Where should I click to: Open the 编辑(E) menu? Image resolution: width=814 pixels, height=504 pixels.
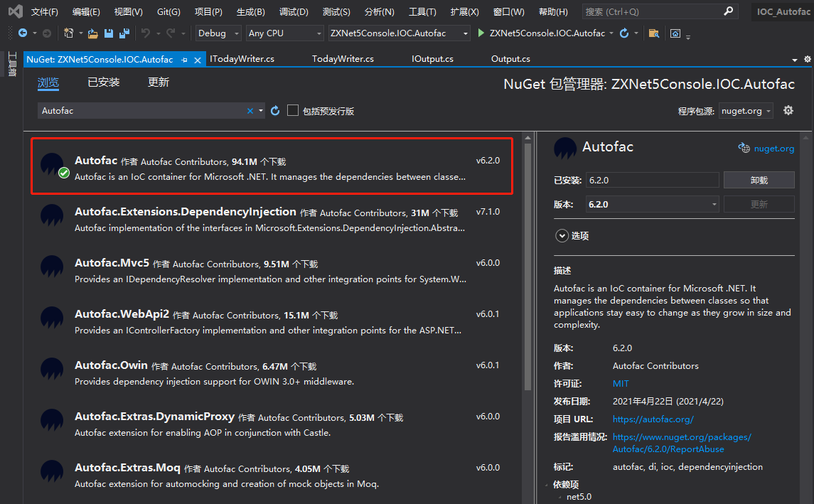86,11
